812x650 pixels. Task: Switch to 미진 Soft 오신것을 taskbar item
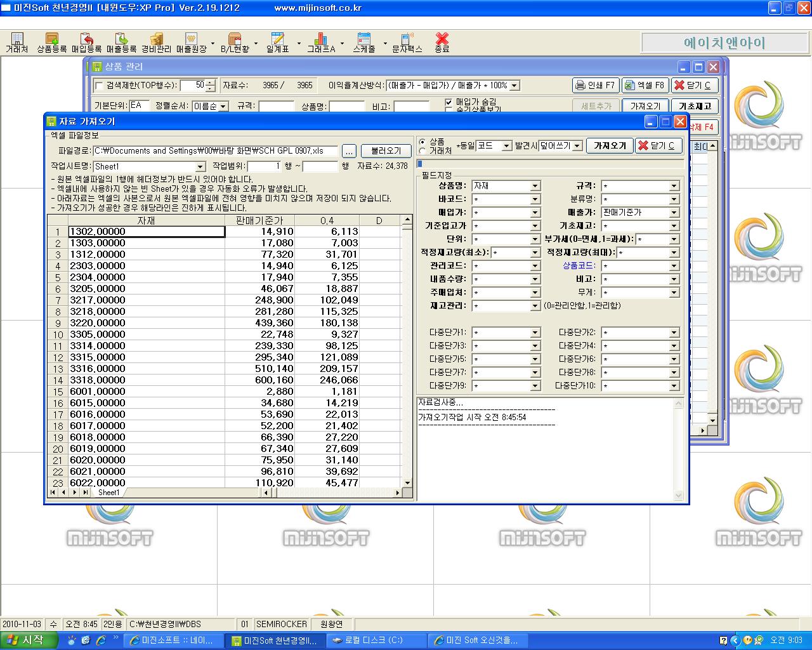click(x=478, y=640)
